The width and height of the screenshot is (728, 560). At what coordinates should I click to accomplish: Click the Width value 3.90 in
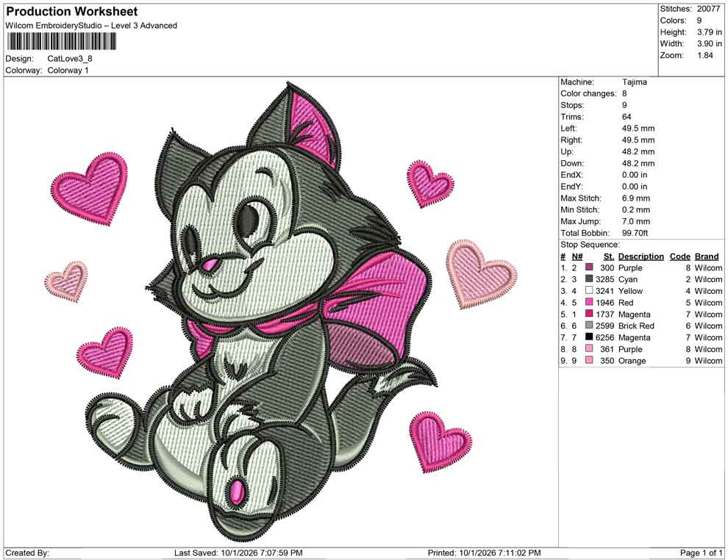710,43
